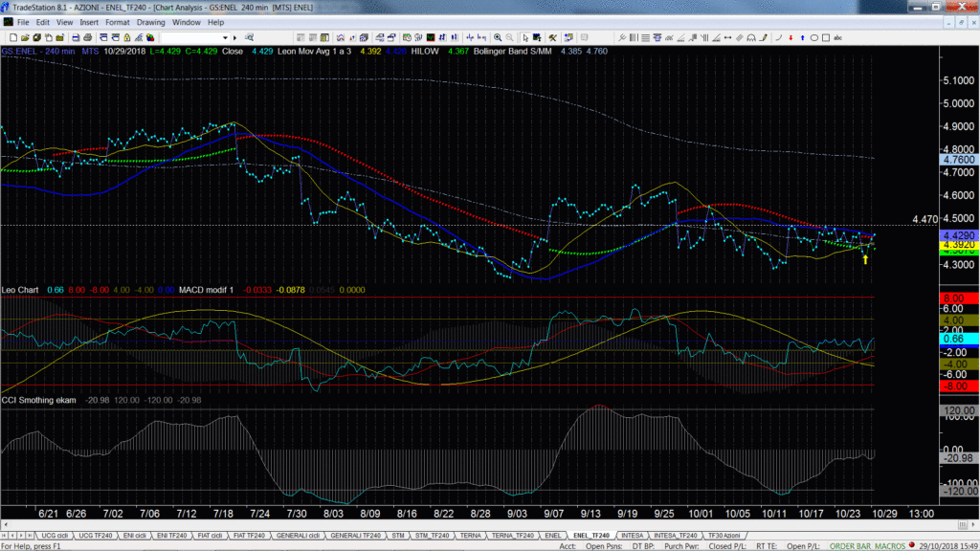The width and height of the screenshot is (980, 551).
Task: Switch to the STM tab
Action: (x=398, y=536)
